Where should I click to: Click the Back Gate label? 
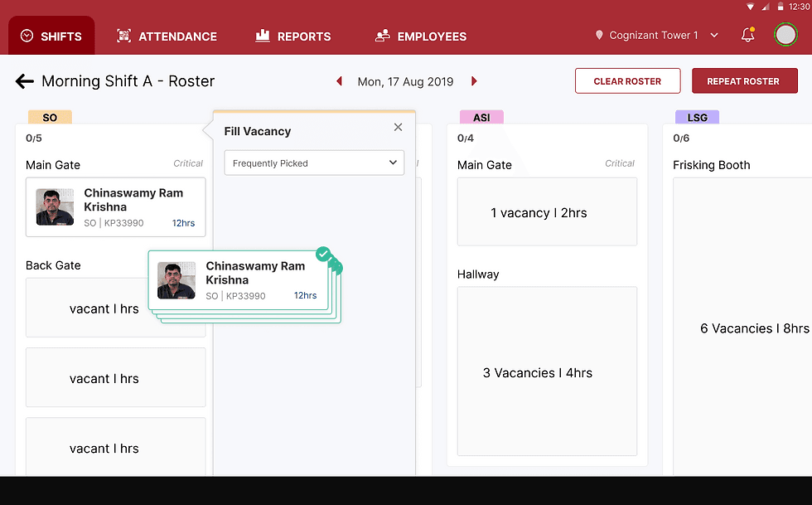(53, 265)
